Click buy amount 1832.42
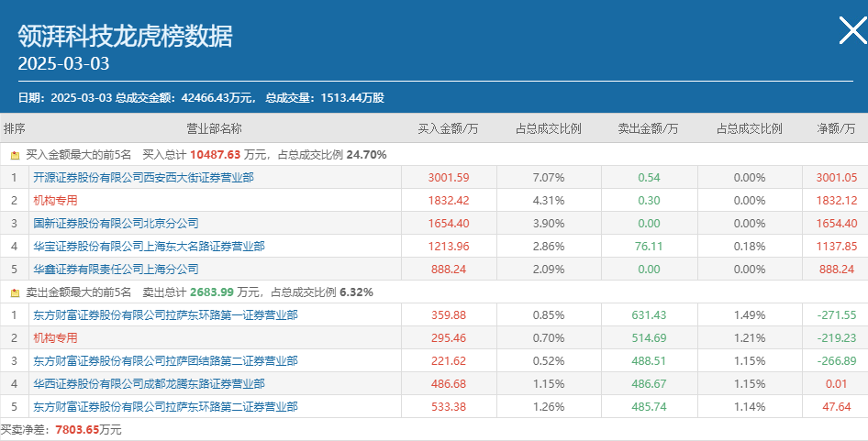Viewport: 868px width, 441px height. (x=449, y=200)
